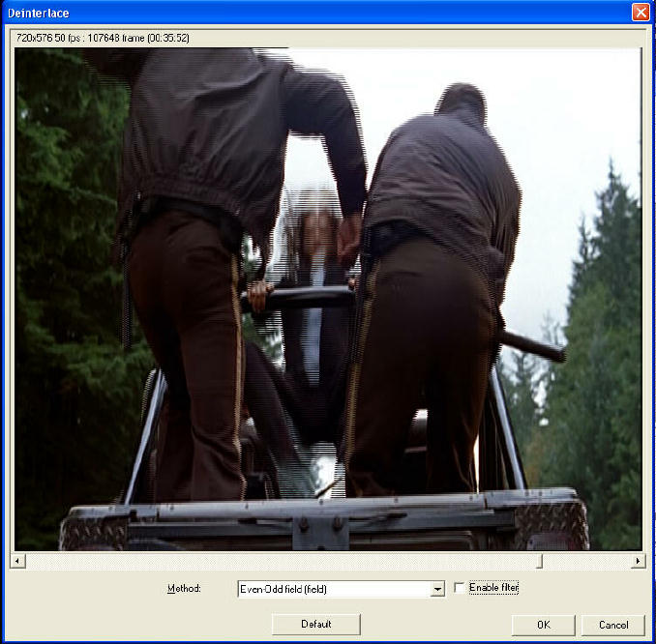Screen dimensions: 656x644
Task: Enable the filter checkbox
Action: pos(459,588)
